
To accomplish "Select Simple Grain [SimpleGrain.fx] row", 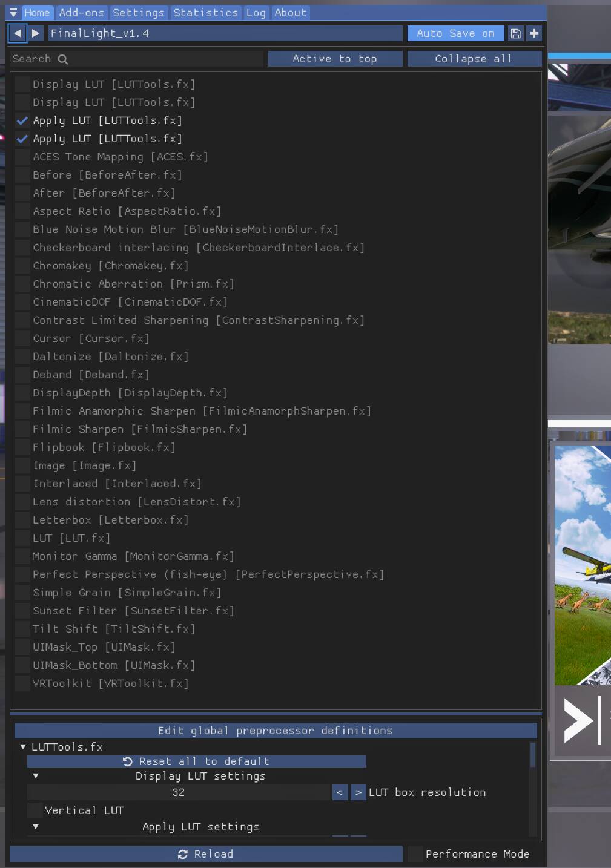I will coord(127,593).
